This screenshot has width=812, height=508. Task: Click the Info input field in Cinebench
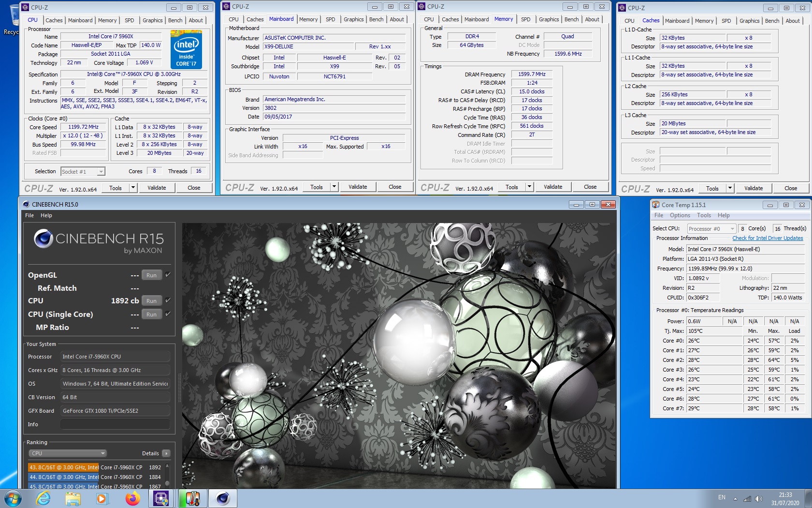[115, 424]
